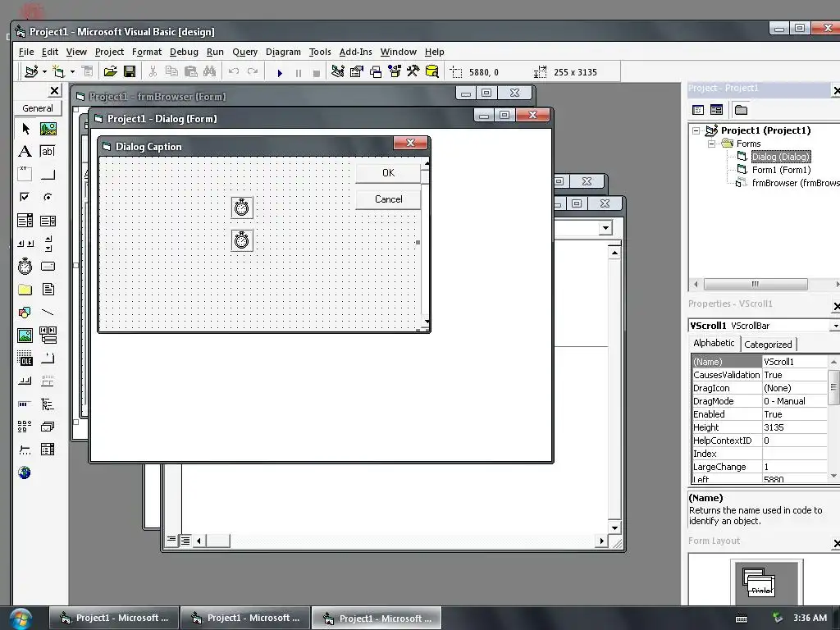
Task: Open the Debug menu
Action: coord(184,52)
